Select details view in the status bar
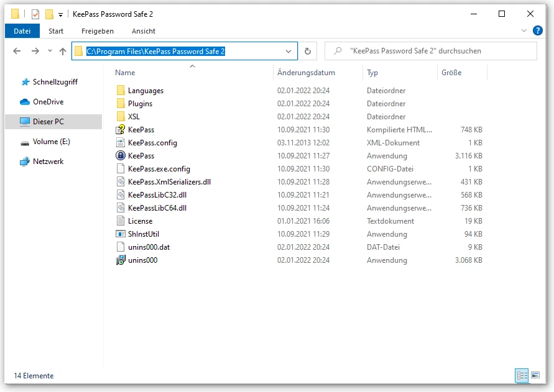This screenshot has width=554, height=392. [x=522, y=376]
